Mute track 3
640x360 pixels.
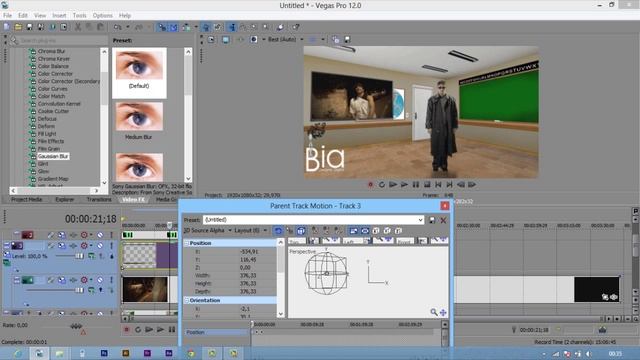coord(100,280)
